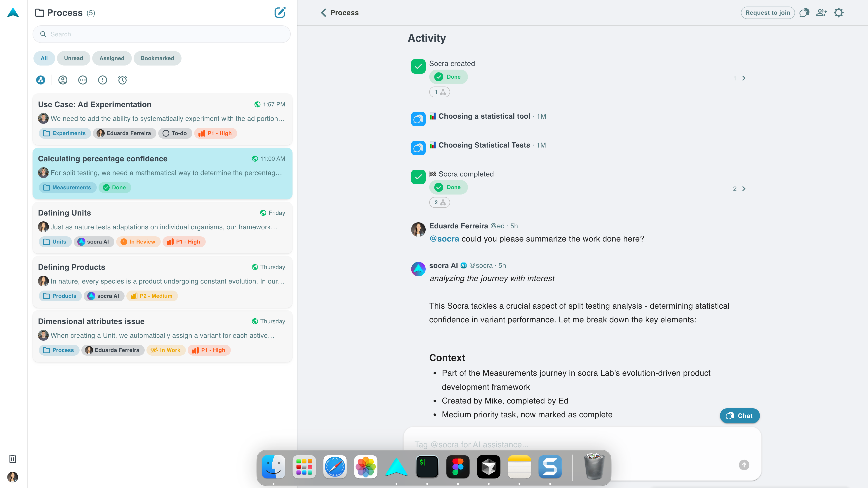868x488 pixels.
Task: Open the floating Chat button
Action: click(740, 416)
